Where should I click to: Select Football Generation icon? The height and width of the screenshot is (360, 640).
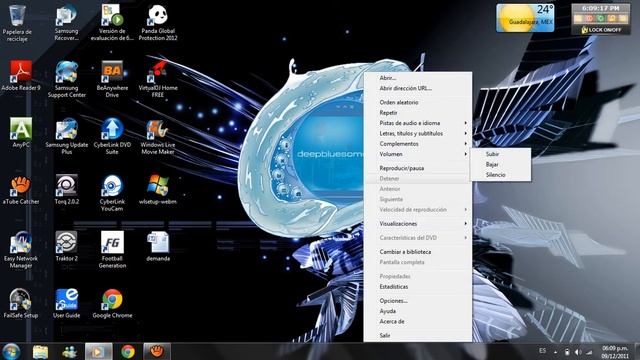click(112, 250)
